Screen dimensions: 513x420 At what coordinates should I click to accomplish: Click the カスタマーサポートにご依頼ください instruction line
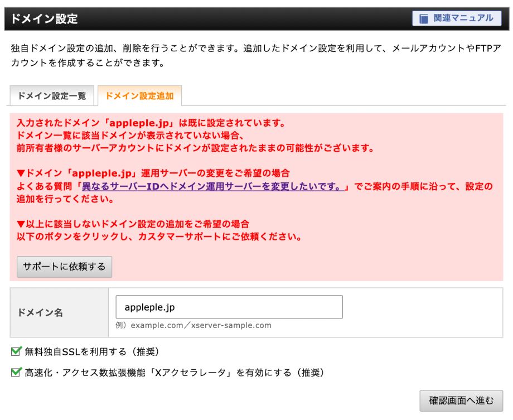159,236
